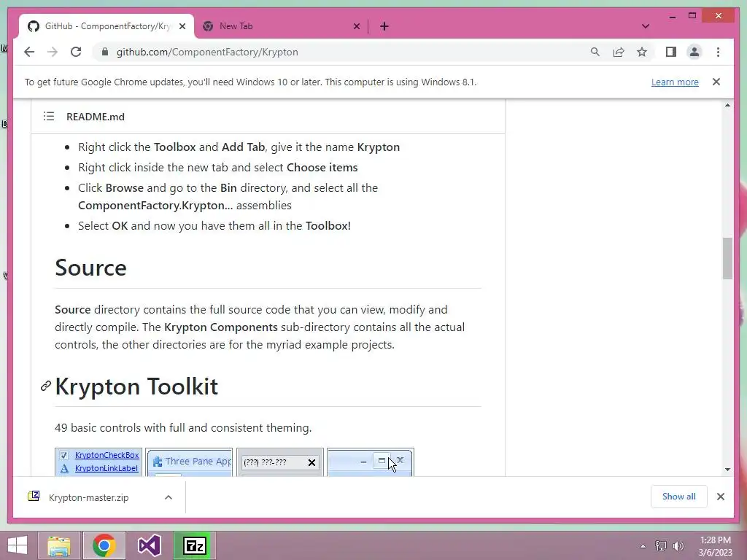
Task: Click the Krypton Toolkit heading anchor link
Action: 46,386
